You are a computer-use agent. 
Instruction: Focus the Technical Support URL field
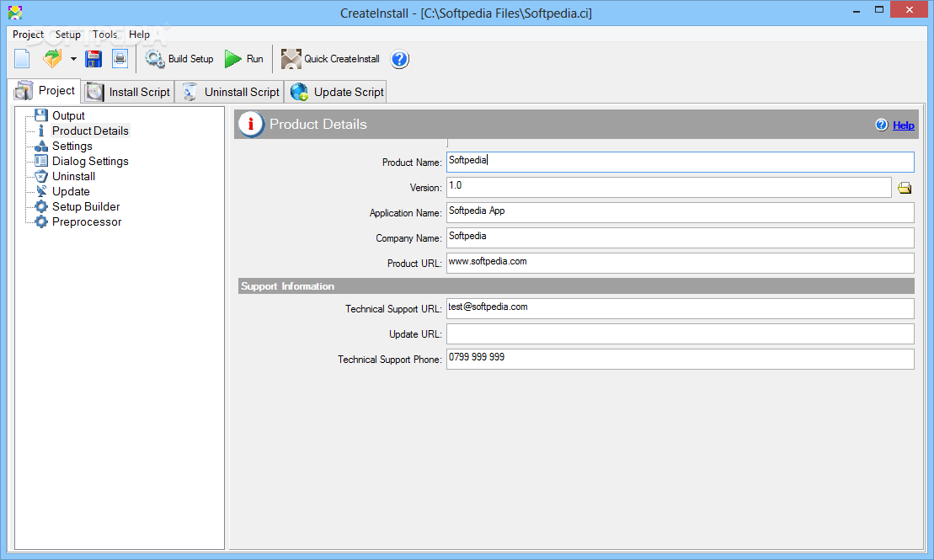coord(680,308)
